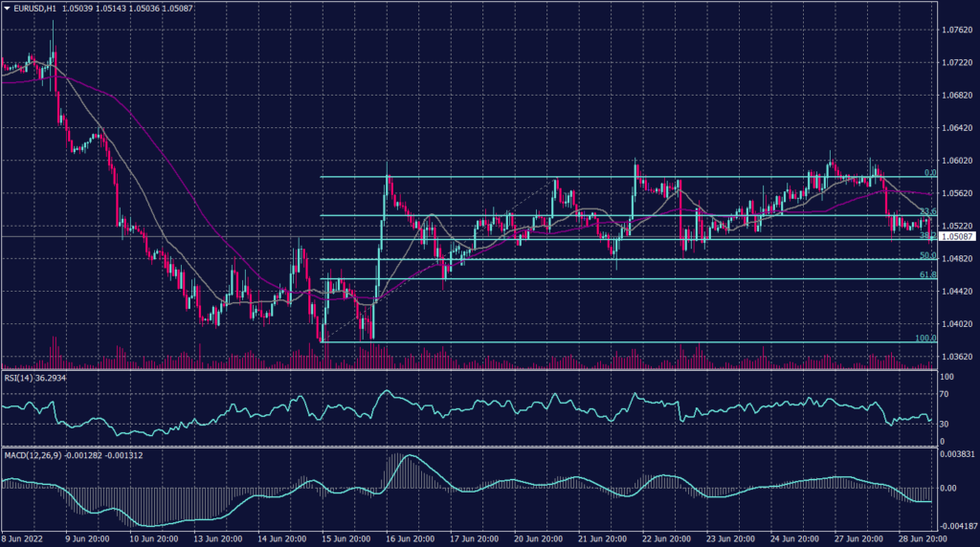Click the Fibonacci 23.6 level label

(x=924, y=210)
